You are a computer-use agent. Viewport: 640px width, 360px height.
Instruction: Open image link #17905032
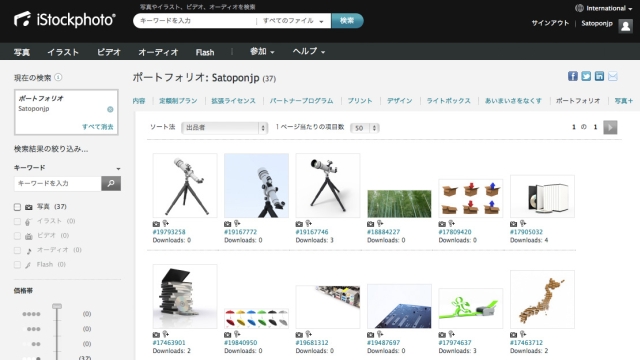click(x=526, y=232)
